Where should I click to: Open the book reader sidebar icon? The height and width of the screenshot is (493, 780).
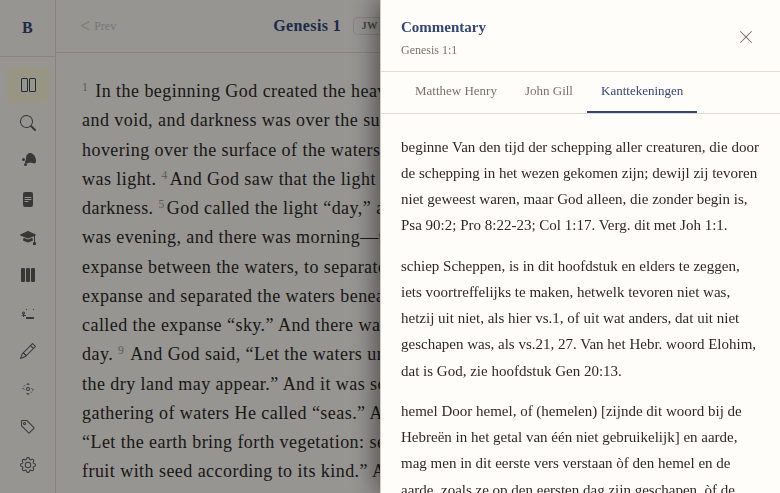coord(28,85)
